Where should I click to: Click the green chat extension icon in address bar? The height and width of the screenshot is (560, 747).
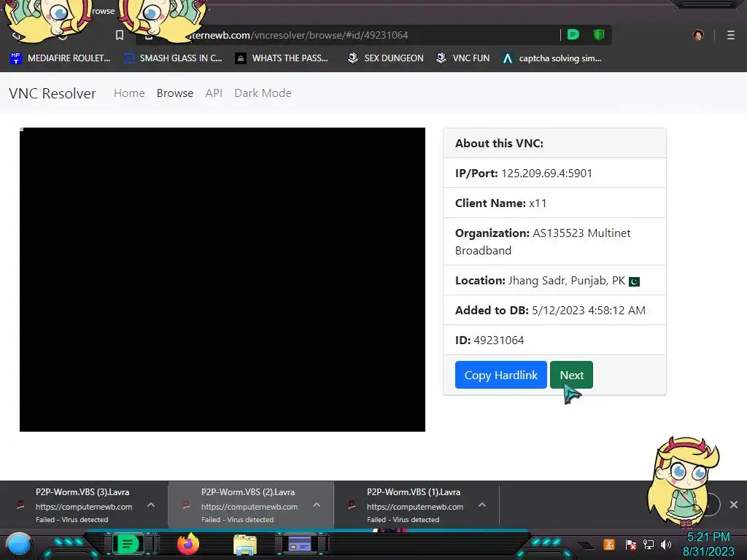(x=573, y=34)
